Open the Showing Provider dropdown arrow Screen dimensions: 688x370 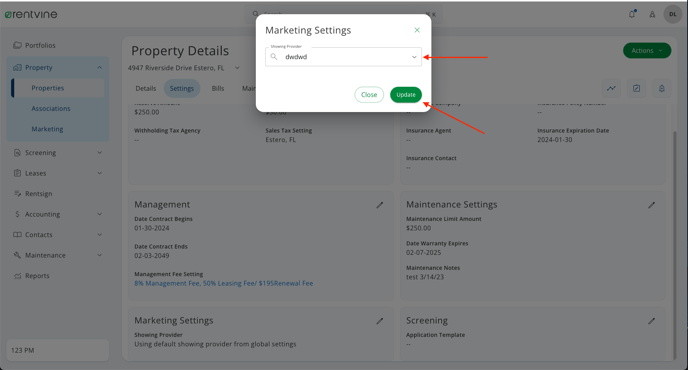[x=414, y=57]
